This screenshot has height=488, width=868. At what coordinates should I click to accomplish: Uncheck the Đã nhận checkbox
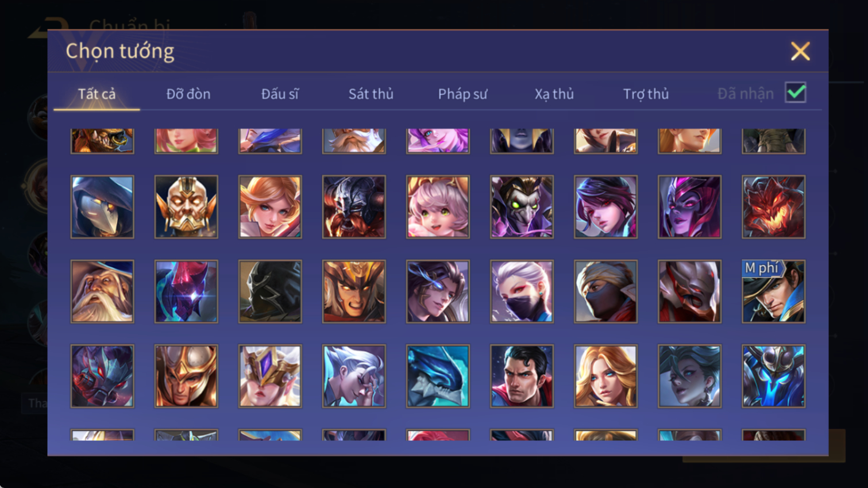pos(796,93)
